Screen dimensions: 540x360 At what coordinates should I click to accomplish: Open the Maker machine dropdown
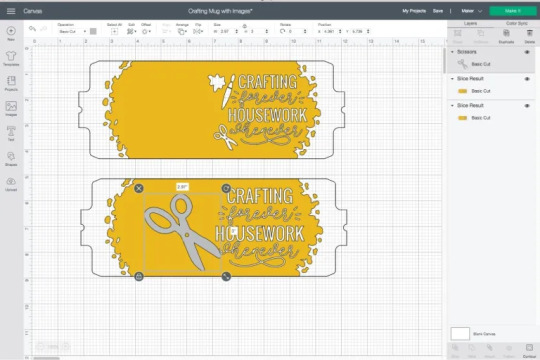pyautogui.click(x=471, y=11)
